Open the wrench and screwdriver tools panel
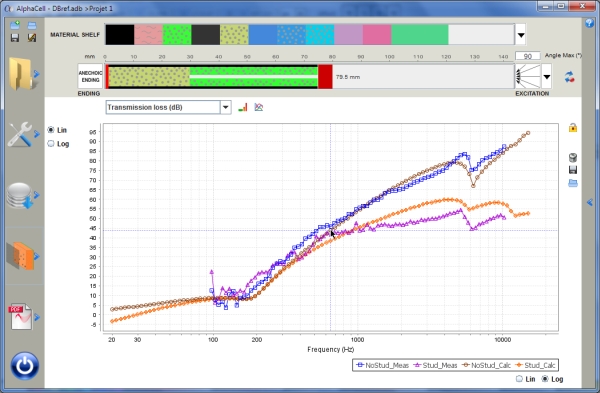The width and height of the screenshot is (600, 393). 20,134
